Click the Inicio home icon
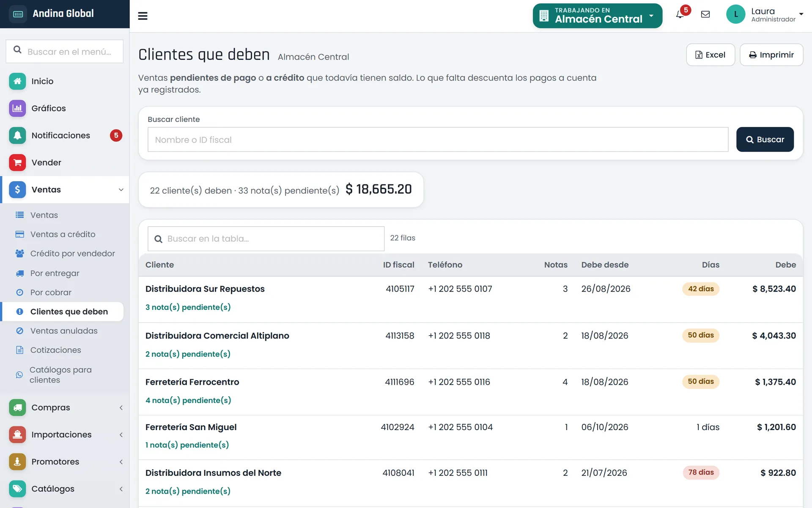The image size is (812, 508). [x=17, y=81]
